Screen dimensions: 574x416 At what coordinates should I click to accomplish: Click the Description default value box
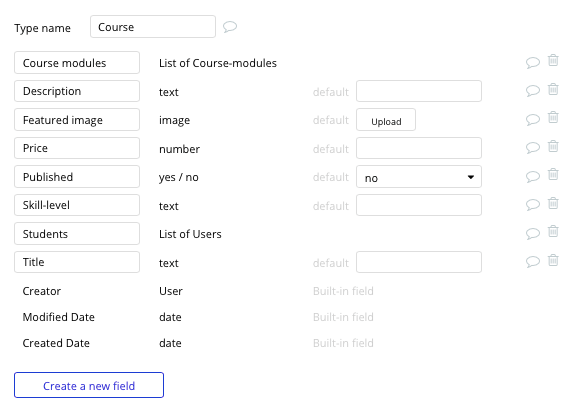(x=419, y=91)
